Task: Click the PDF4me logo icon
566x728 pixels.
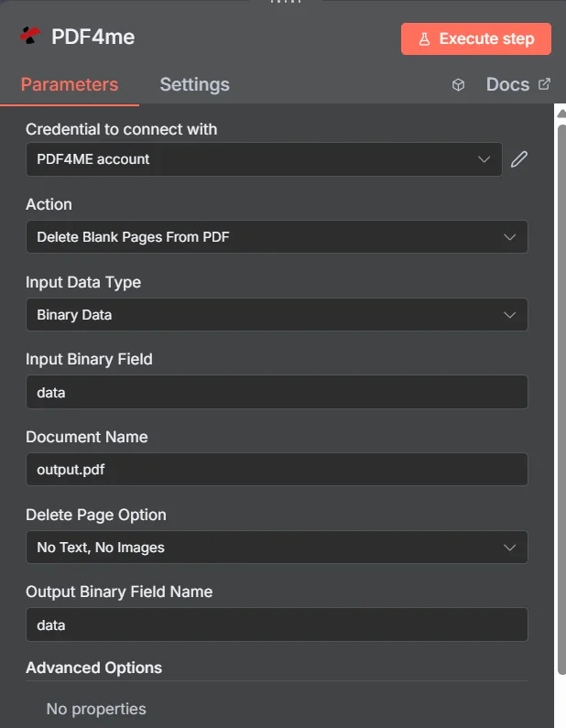Action: pyautogui.click(x=30, y=36)
